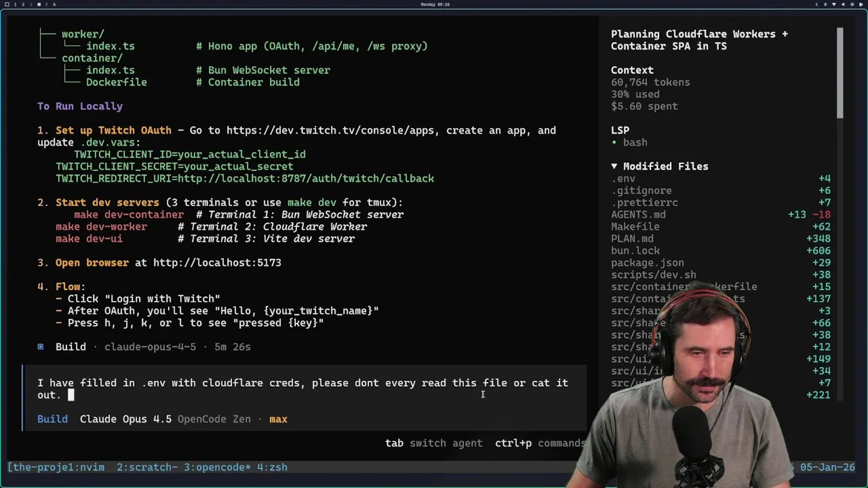Click the OpenCode Zen provider label

click(x=214, y=419)
